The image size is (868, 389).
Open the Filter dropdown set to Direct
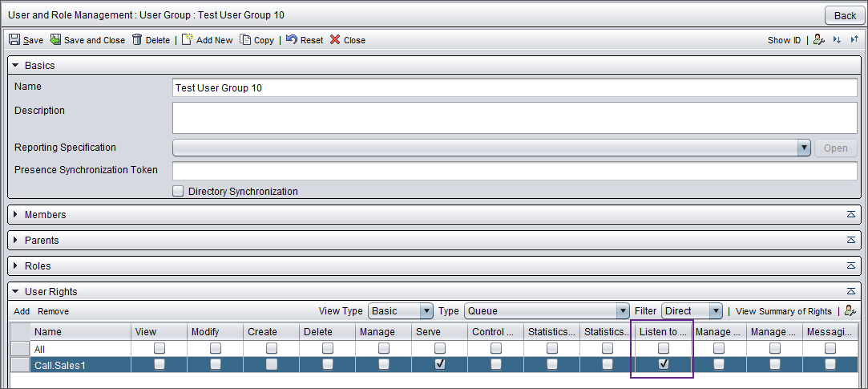pos(692,311)
